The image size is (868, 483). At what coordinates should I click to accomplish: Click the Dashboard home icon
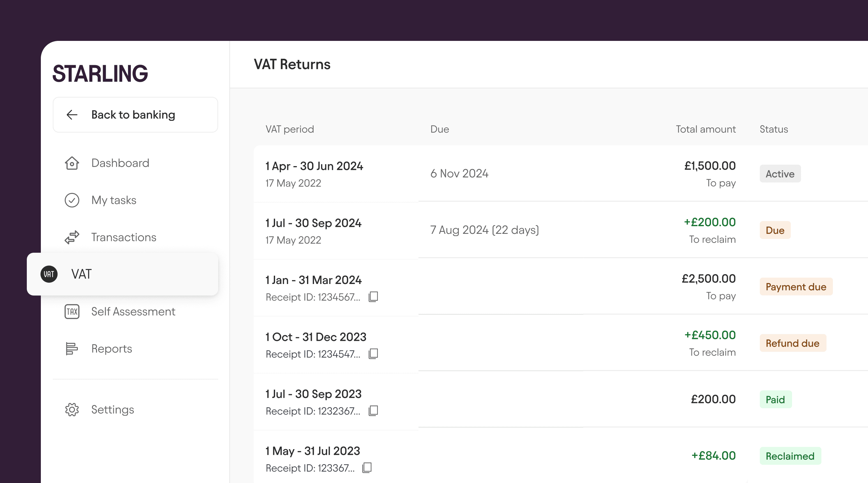71,163
